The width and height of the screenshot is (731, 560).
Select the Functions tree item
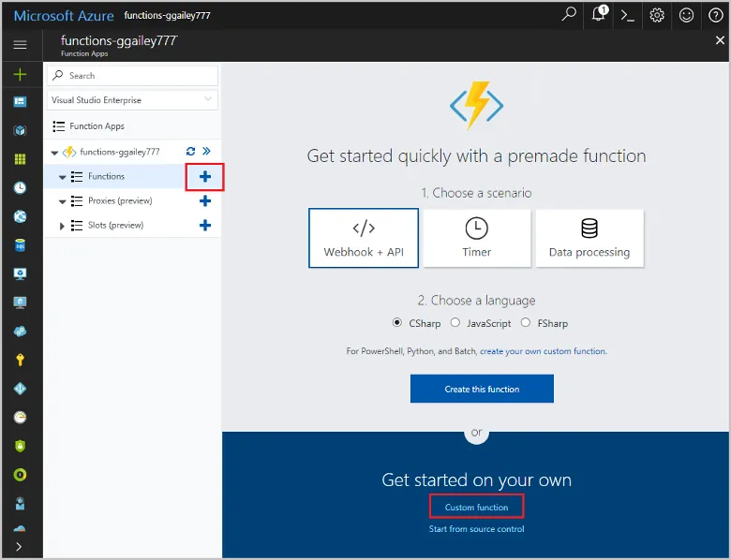(106, 176)
